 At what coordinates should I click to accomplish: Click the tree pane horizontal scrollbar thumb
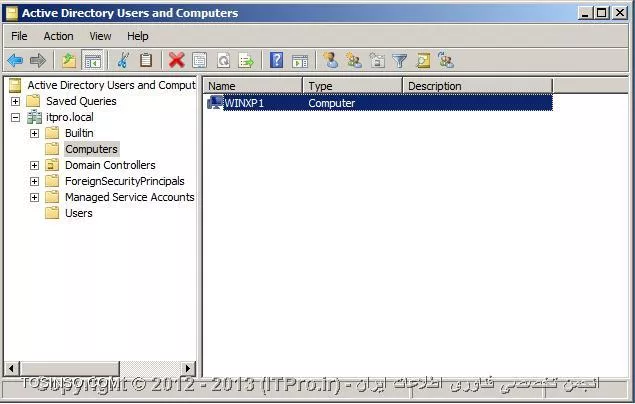click(70, 368)
